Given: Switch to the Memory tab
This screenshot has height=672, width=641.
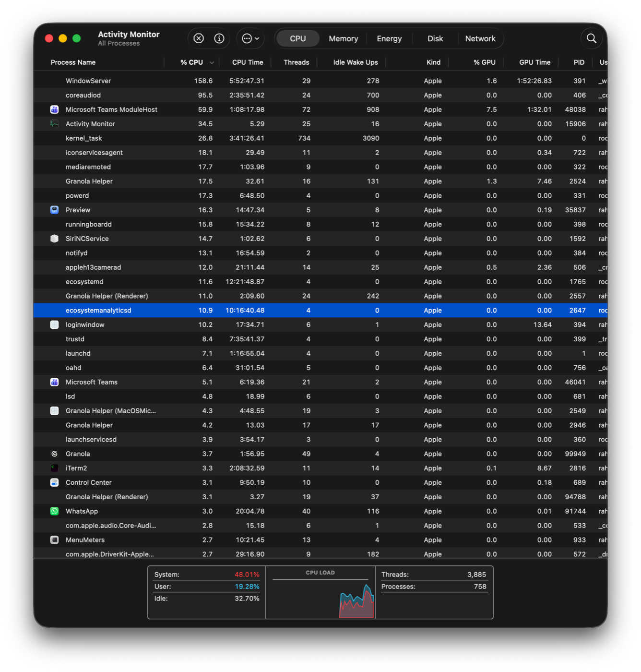Looking at the screenshot, I should 344,38.
